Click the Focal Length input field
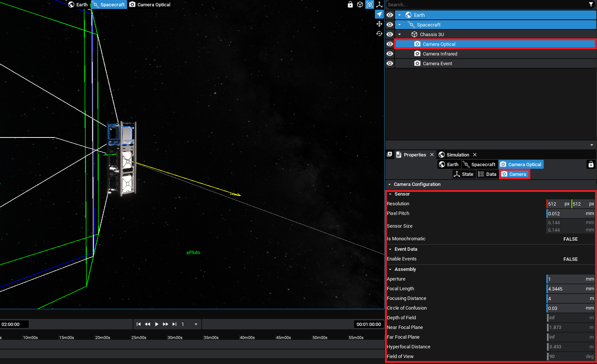The width and height of the screenshot is (597, 364). 565,289
